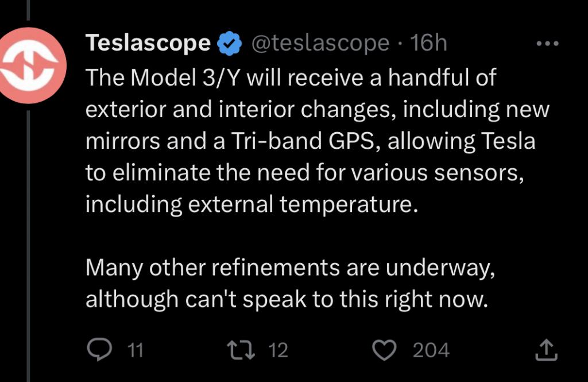Click the like count 204

[431, 350]
